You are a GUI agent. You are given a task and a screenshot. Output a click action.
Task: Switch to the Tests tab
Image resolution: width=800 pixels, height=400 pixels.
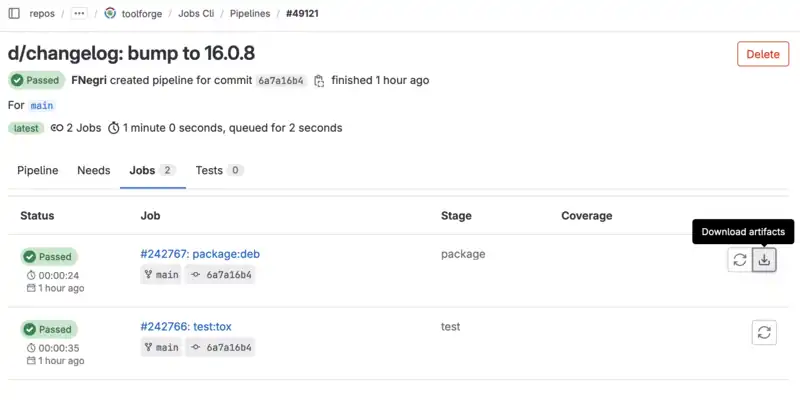pyautogui.click(x=219, y=170)
